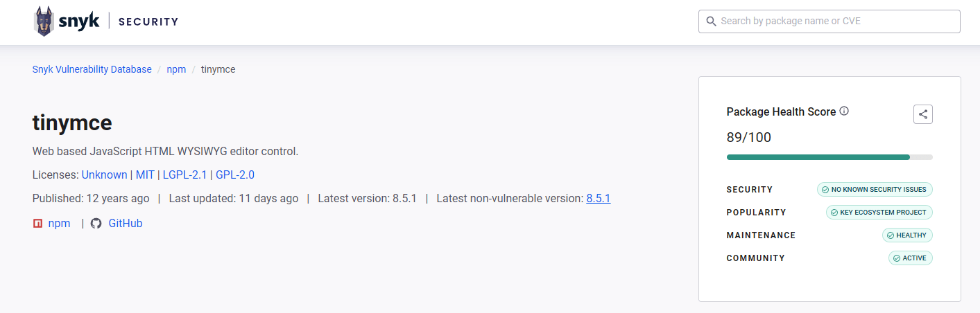Open the GPL-2.0 license link

tap(235, 175)
